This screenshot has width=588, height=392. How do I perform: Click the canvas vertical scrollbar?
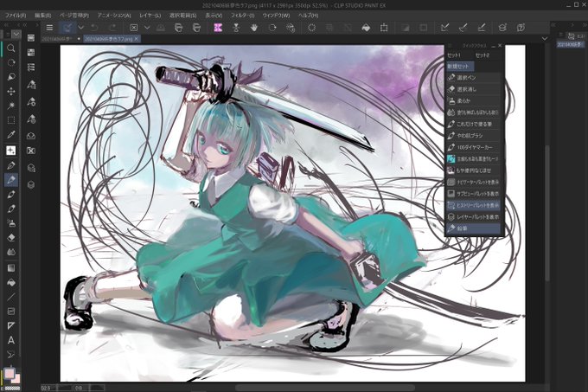pos(547,213)
